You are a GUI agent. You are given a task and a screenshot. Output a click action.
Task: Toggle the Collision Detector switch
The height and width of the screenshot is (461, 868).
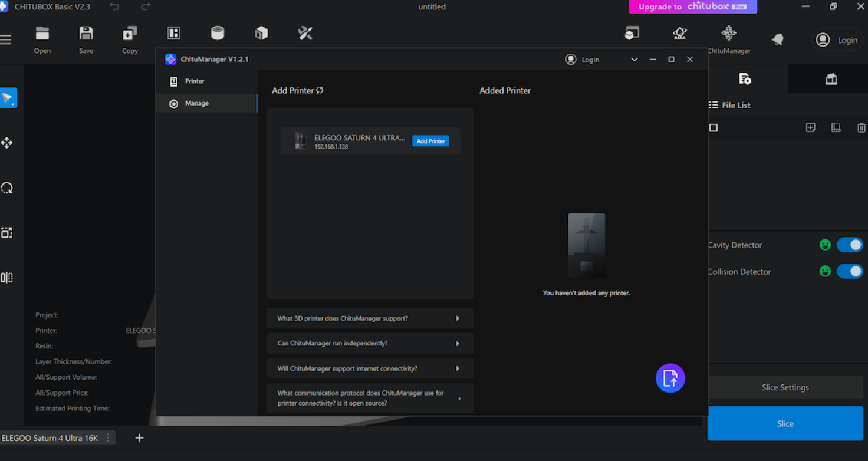point(850,271)
